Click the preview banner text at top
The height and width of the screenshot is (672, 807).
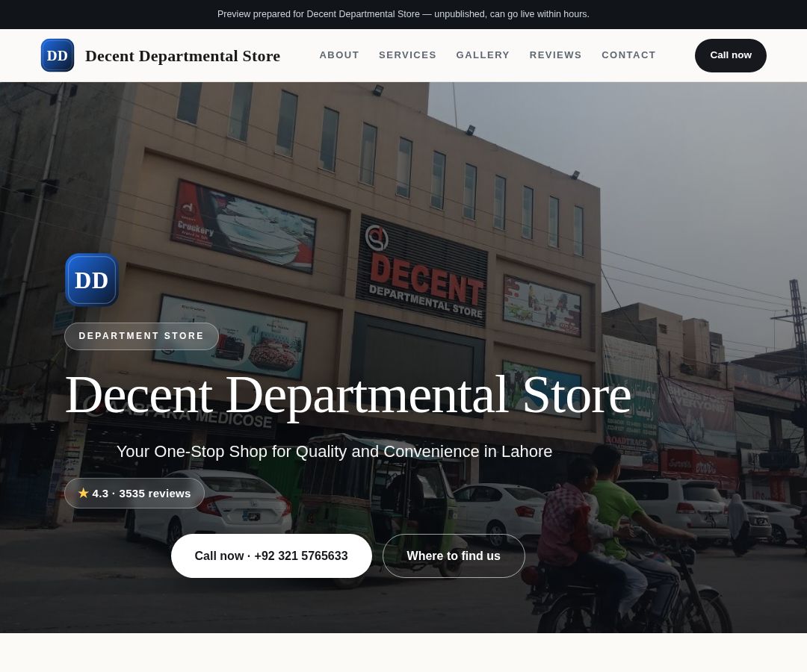pyautogui.click(x=403, y=14)
